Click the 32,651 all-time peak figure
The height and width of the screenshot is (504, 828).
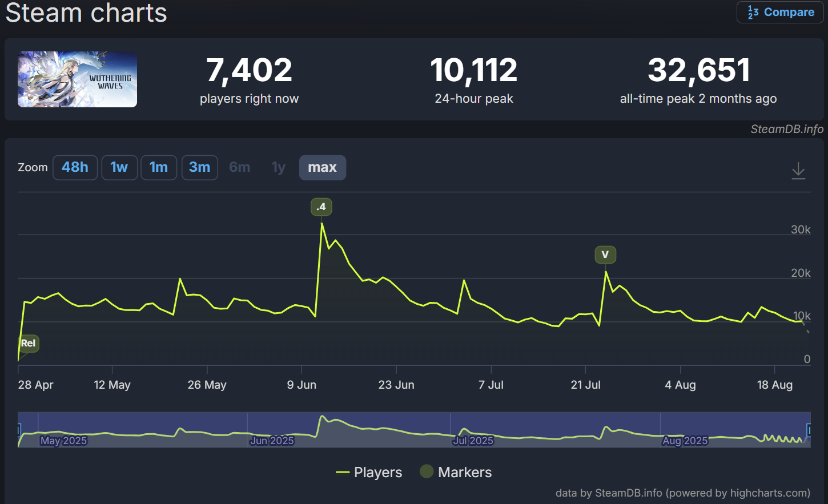tap(699, 70)
